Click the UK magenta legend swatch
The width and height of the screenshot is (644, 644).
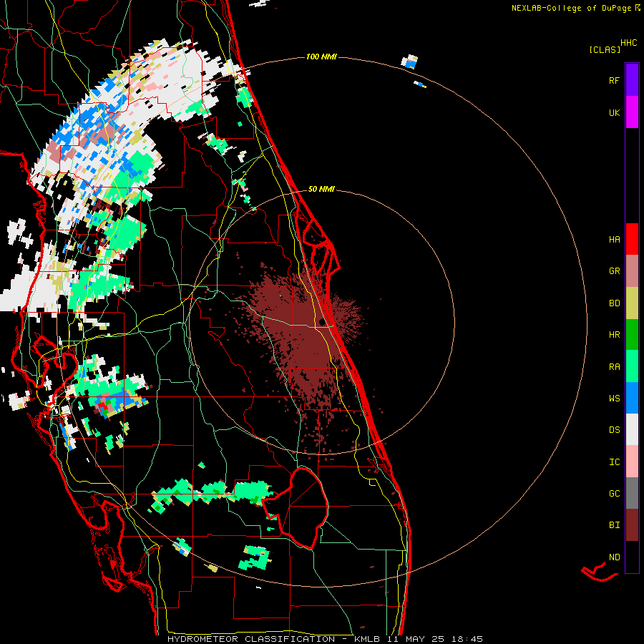[632, 112]
